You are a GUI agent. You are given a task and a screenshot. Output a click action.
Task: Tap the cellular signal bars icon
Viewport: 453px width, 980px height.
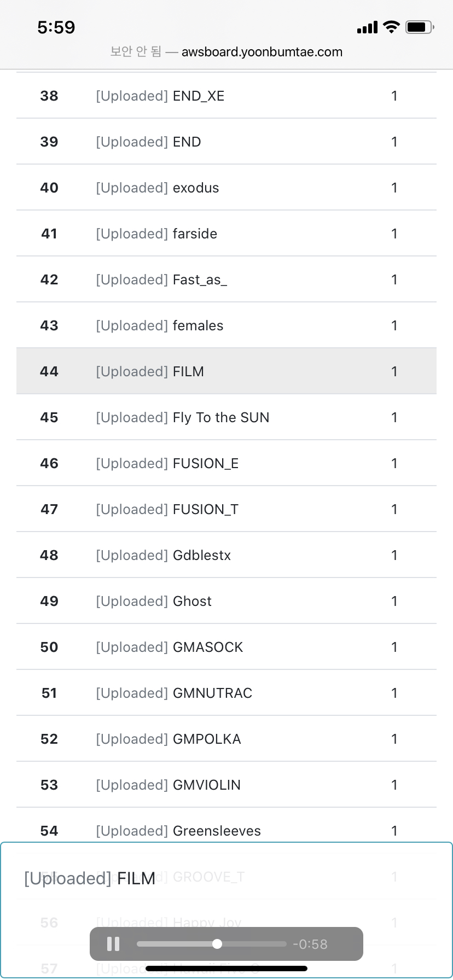pyautogui.click(x=367, y=27)
